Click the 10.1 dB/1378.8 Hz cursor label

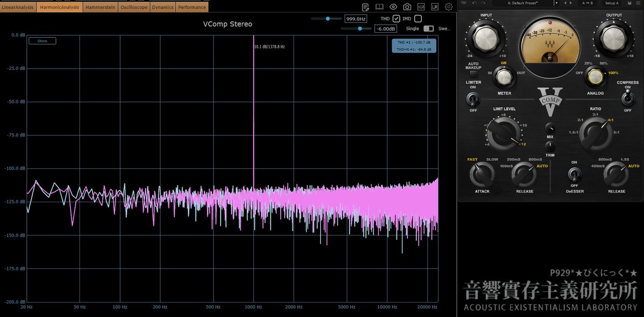click(269, 47)
